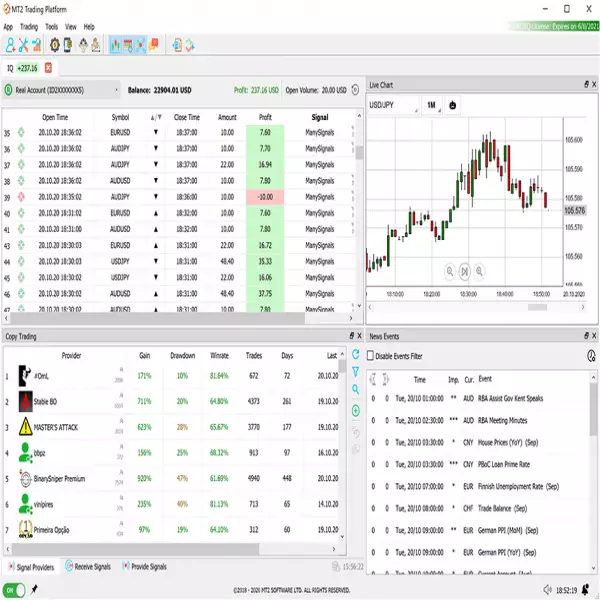This screenshot has height=600, width=600.
Task: Close the IQ broker tab with red X
Action: 48,68
